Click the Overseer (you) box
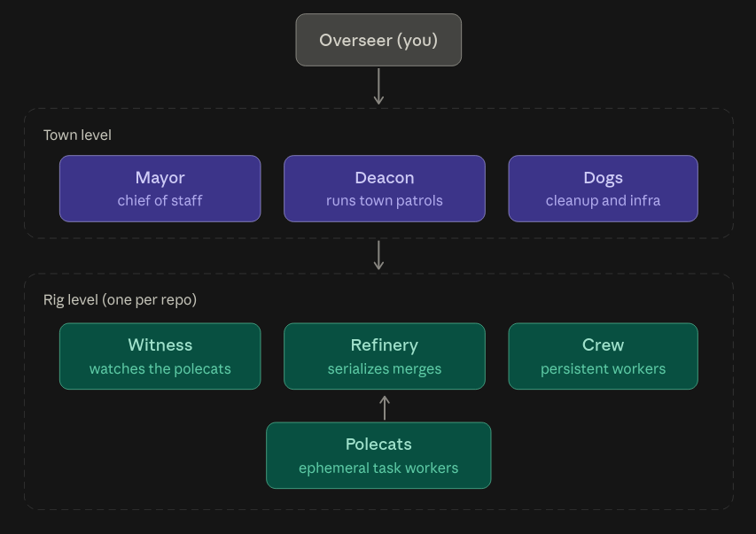This screenshot has height=534, width=756. pyautogui.click(x=378, y=40)
